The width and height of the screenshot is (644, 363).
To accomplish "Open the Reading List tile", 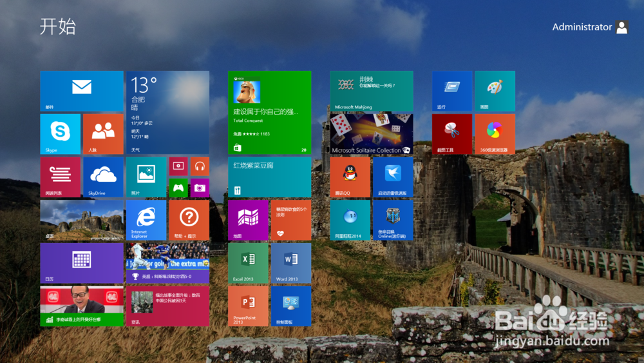I will click(x=61, y=177).
